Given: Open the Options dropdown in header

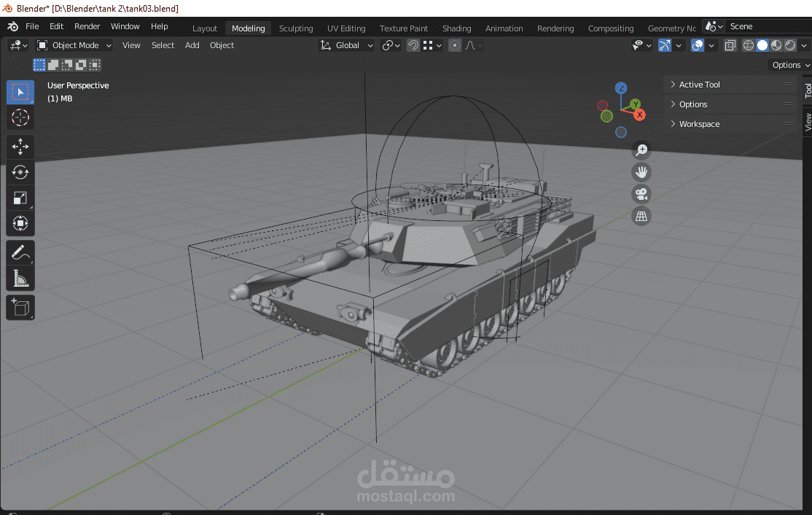Looking at the screenshot, I should (x=789, y=65).
